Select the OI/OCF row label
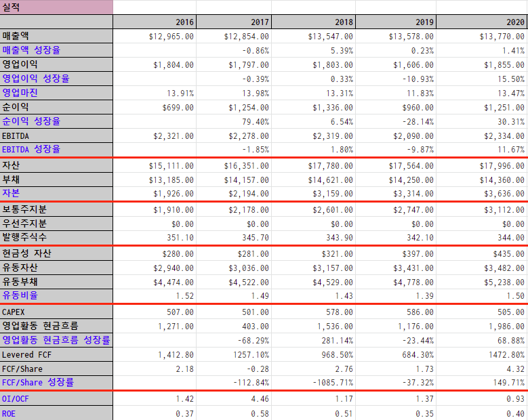The height and width of the screenshot is (420, 528). pos(56,399)
